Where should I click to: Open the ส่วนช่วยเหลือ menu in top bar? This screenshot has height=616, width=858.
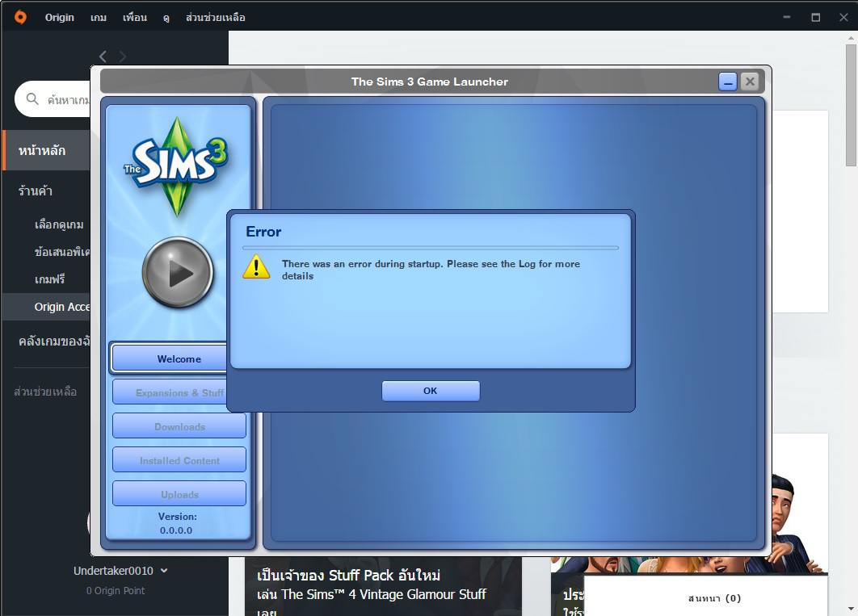[x=215, y=18]
